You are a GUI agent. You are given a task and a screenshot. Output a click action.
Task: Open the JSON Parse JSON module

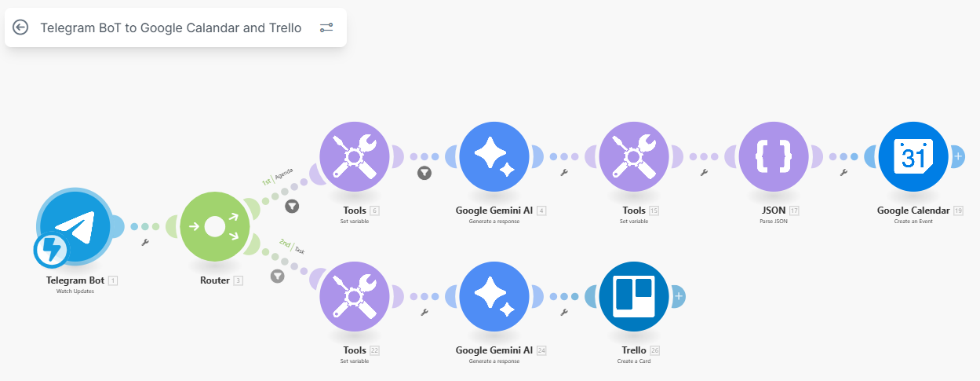[774, 157]
